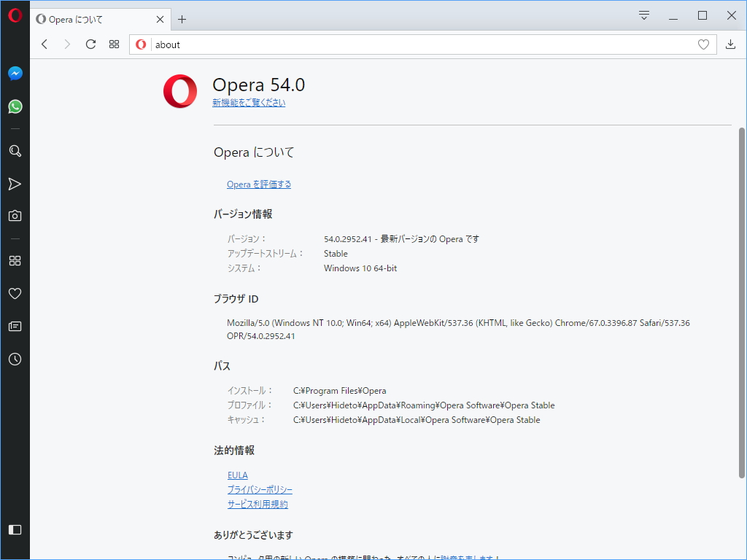Go back using the arrow icon
The image size is (747, 560).
pyautogui.click(x=44, y=44)
